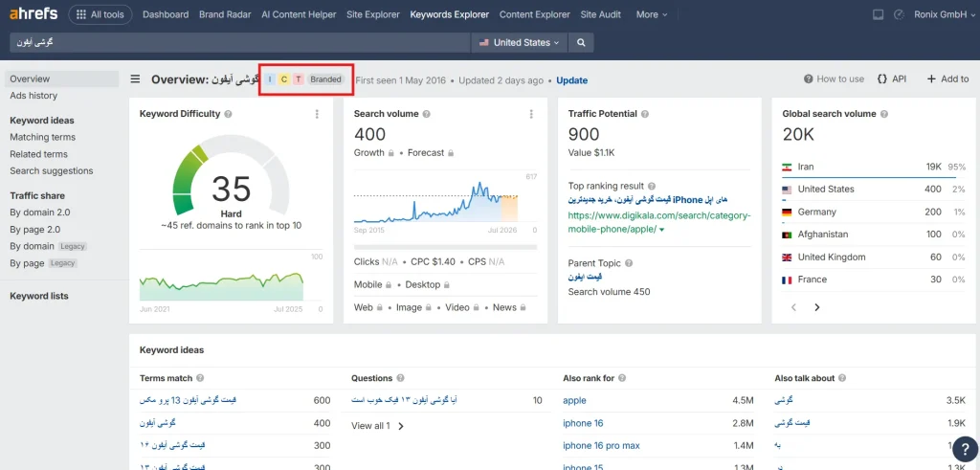Open the API button
980x470 pixels.
click(892, 78)
